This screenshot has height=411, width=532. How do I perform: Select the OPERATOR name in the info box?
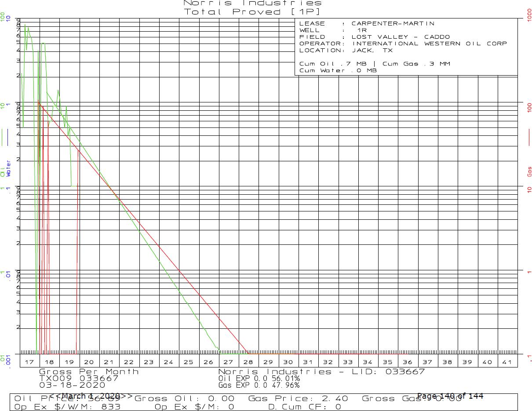[429, 44]
